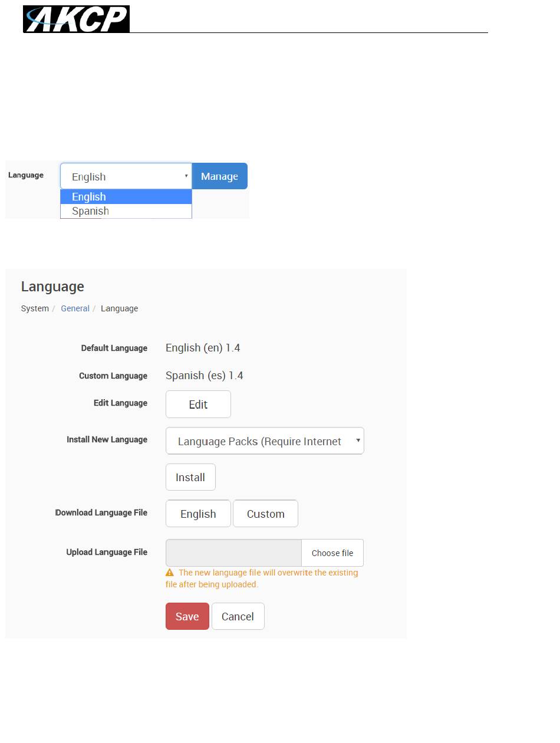560x743 pixels.
Task: Click the System breadcrumb text
Action: [x=35, y=308]
